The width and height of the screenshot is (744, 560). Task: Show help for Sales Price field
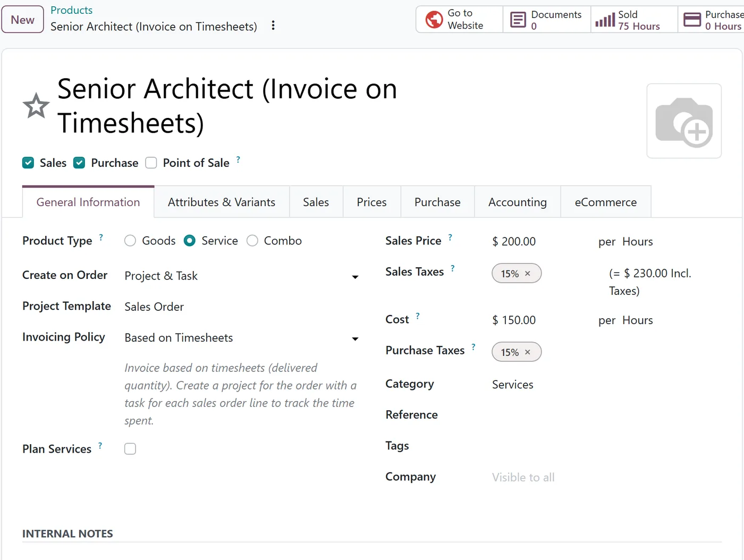click(x=450, y=237)
